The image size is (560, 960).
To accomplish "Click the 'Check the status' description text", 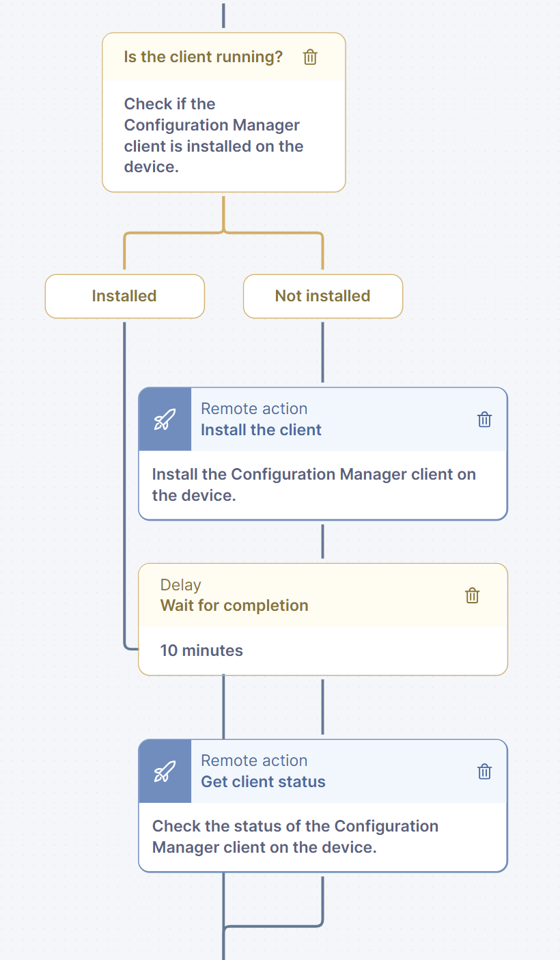I will [295, 836].
